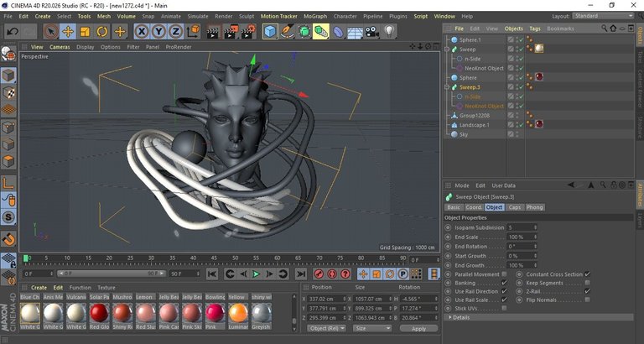Open the Size mode dropdown
The height and width of the screenshot is (344, 644).
click(372, 328)
